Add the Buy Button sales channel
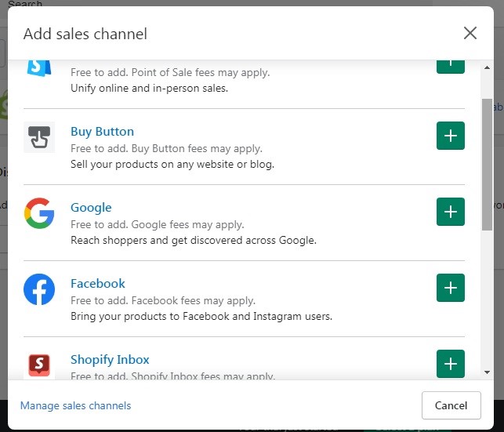Viewport: 504px width, 432px height. click(x=451, y=136)
